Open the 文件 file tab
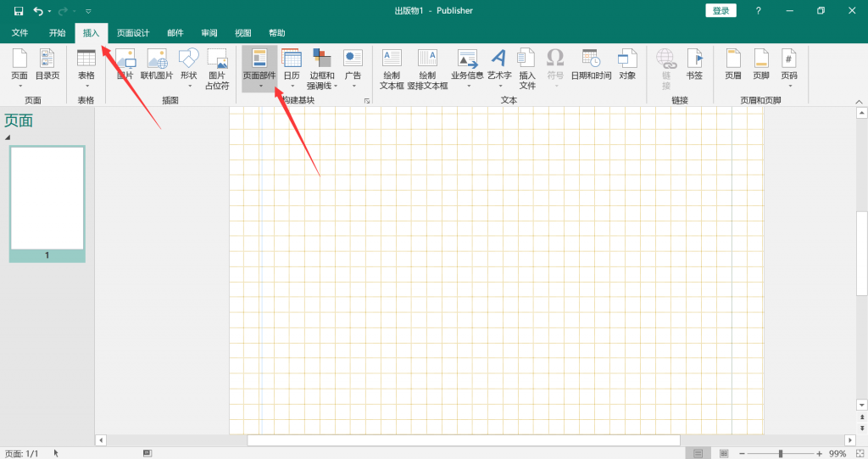This screenshot has height=459, width=868. point(20,33)
